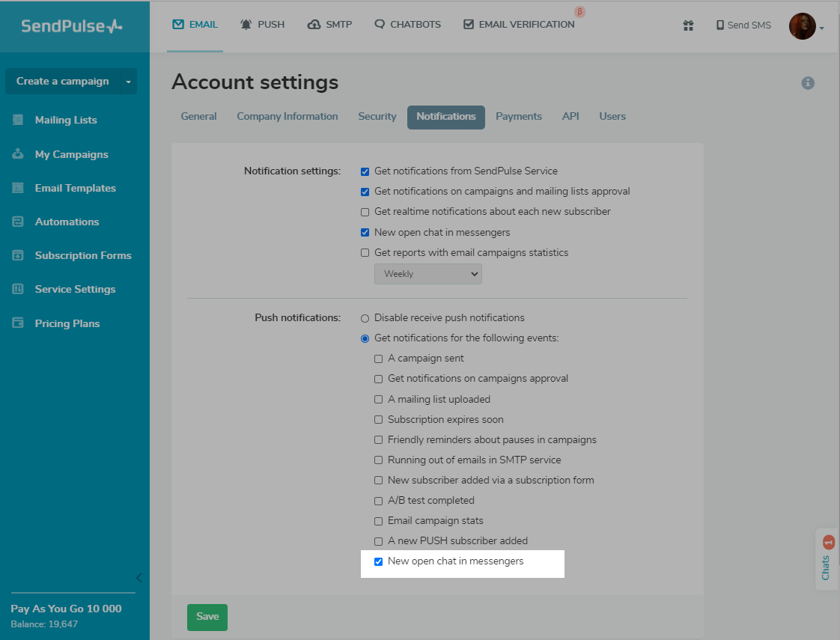Open Email Templates in the sidebar
The image size is (840, 640).
point(75,188)
